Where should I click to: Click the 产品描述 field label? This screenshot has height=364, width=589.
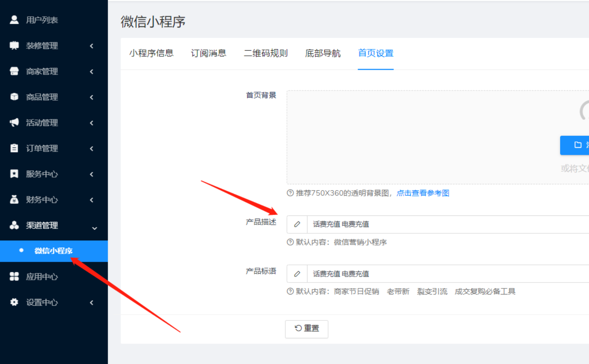pos(261,222)
